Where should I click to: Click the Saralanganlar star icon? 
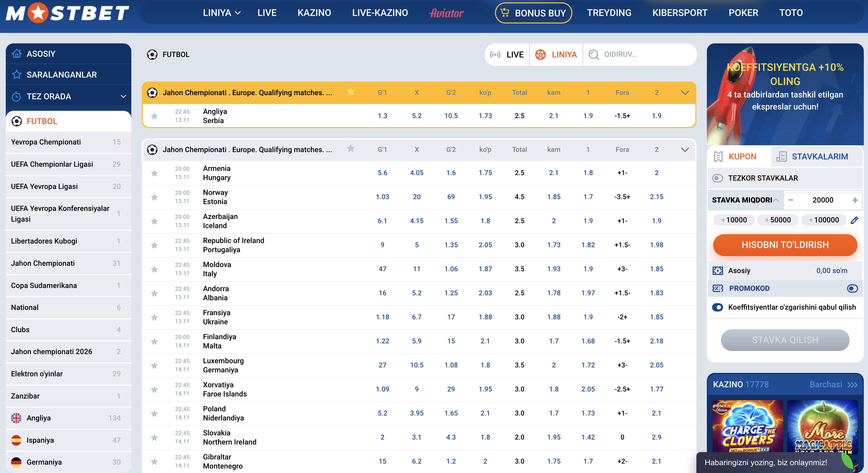(17, 75)
